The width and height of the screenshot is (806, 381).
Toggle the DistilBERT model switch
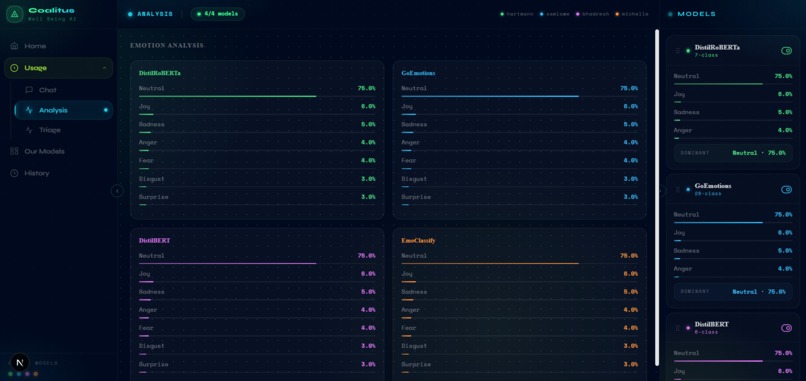coord(786,328)
